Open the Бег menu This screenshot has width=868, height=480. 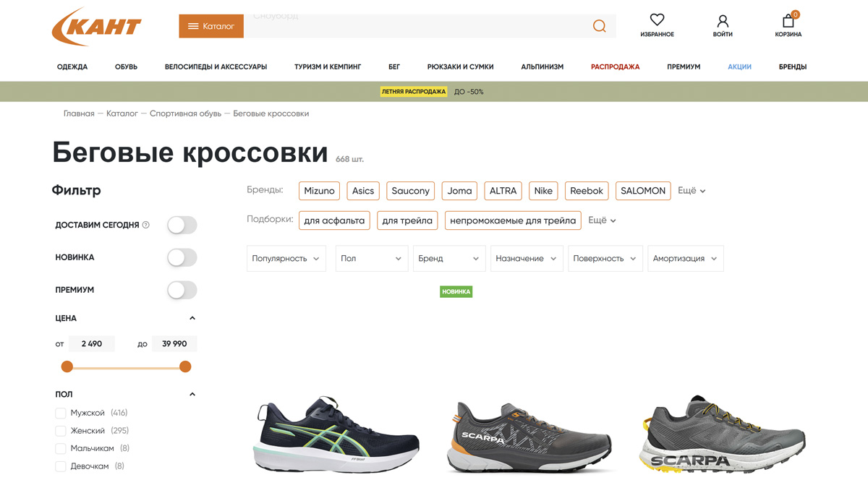(394, 67)
